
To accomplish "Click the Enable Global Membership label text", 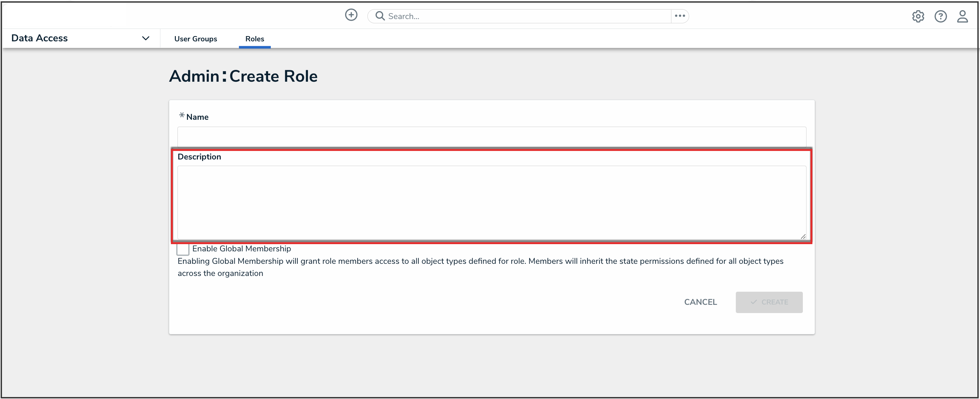I will (241, 248).
